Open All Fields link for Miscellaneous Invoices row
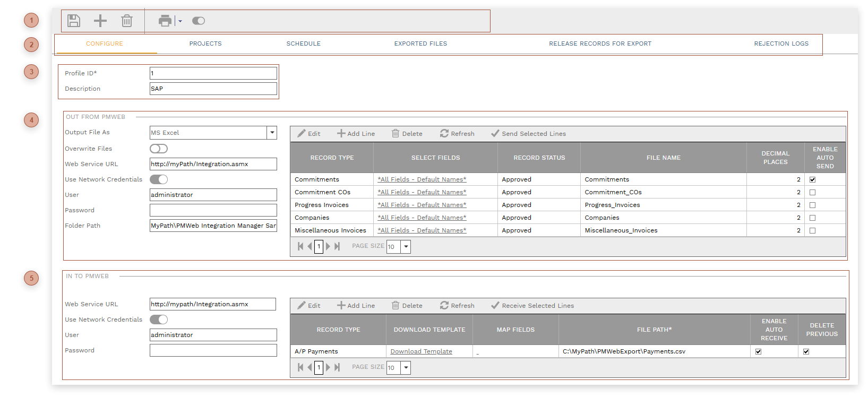Image resolution: width=868 pixels, height=397 pixels. pyautogui.click(x=422, y=230)
